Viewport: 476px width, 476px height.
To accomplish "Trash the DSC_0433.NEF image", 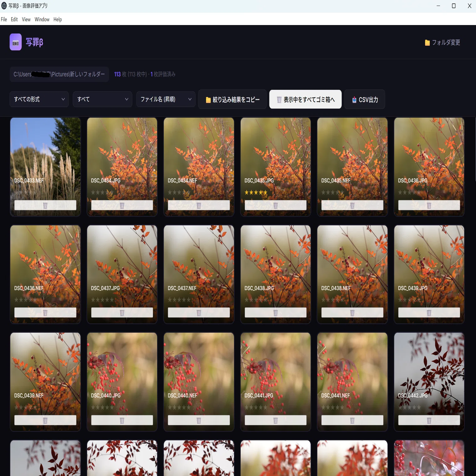I will [45, 205].
